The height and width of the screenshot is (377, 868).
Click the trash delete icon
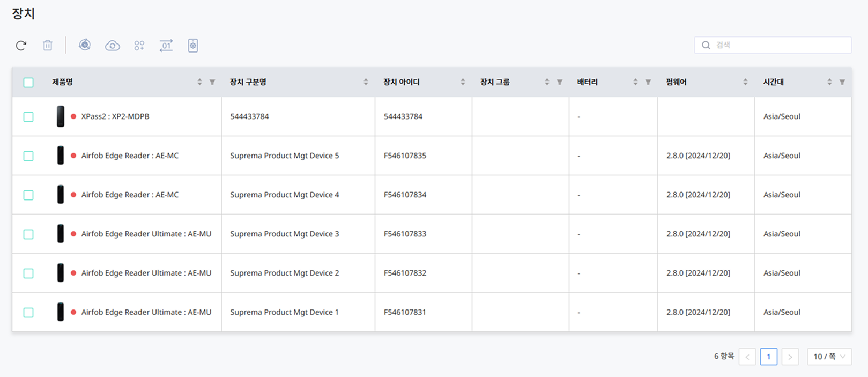(x=48, y=46)
